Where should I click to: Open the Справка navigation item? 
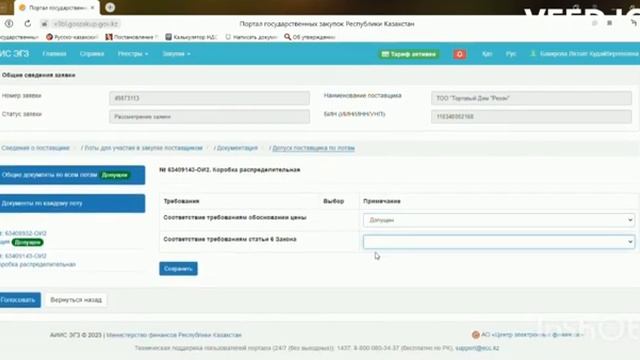point(92,53)
